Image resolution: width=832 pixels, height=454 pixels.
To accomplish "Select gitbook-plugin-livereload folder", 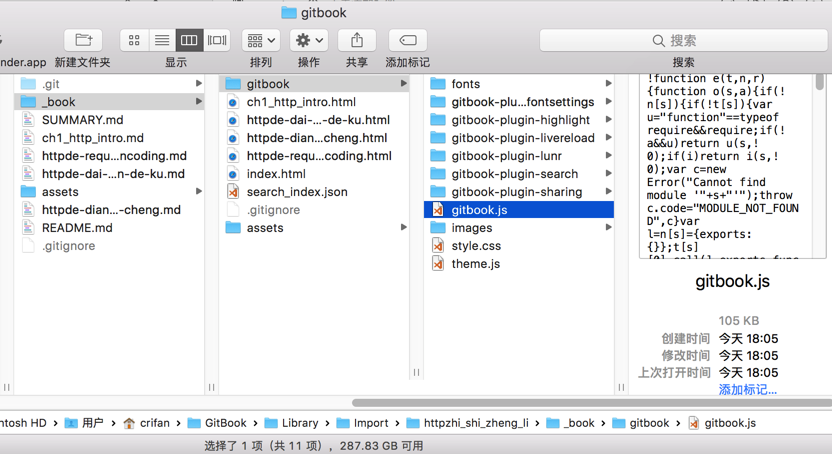I will pos(519,138).
